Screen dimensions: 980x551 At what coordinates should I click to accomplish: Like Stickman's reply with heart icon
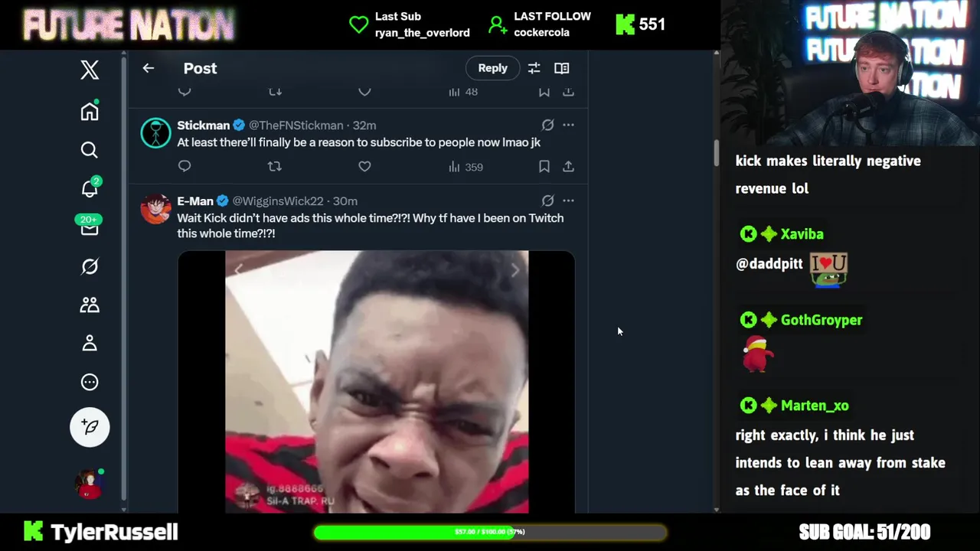[x=364, y=166]
